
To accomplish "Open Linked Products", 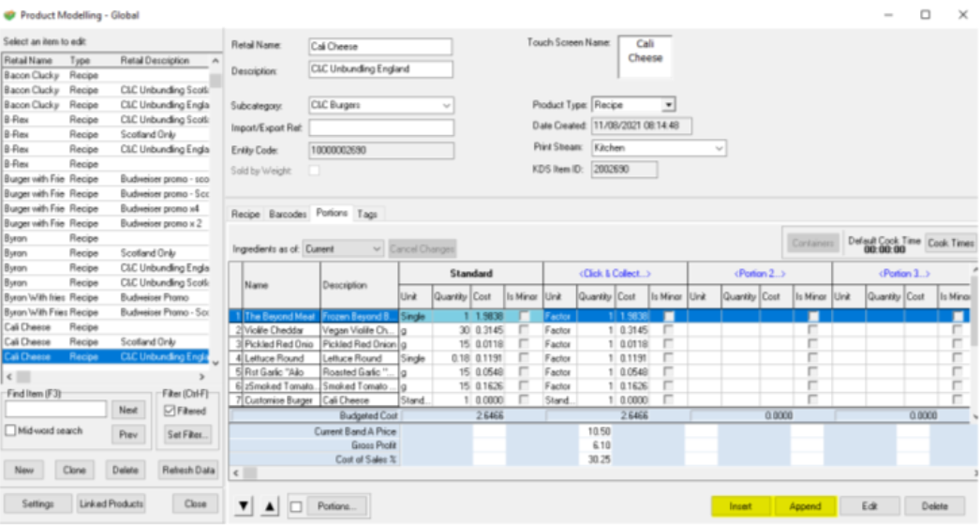I will pyautogui.click(x=111, y=503).
